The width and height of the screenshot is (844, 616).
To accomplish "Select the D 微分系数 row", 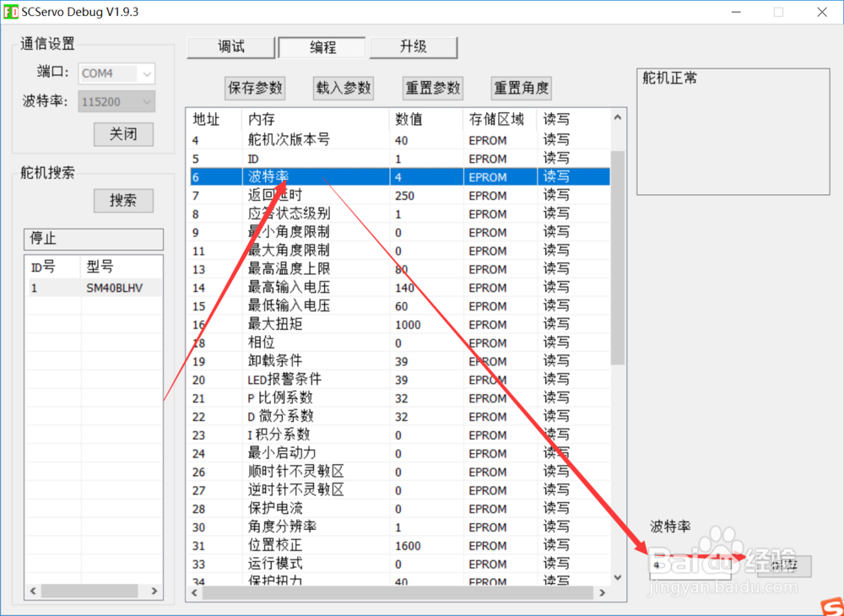I will (x=400, y=416).
